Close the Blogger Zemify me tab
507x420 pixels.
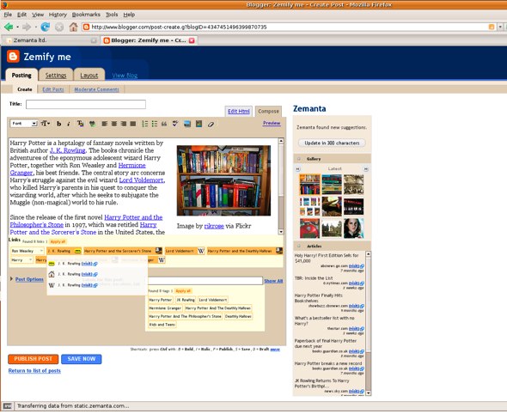point(192,40)
